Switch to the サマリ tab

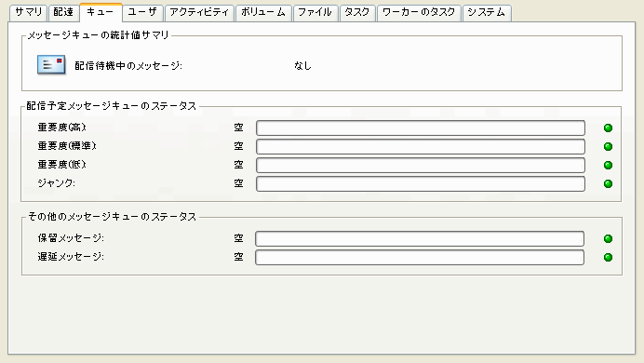point(28,12)
